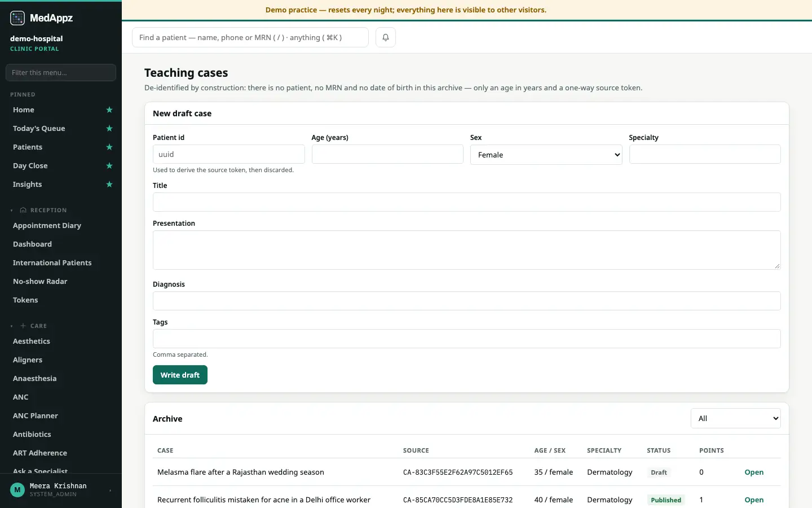This screenshot has height=508, width=812.
Task: Unpin Home using its star
Action: [x=109, y=110]
